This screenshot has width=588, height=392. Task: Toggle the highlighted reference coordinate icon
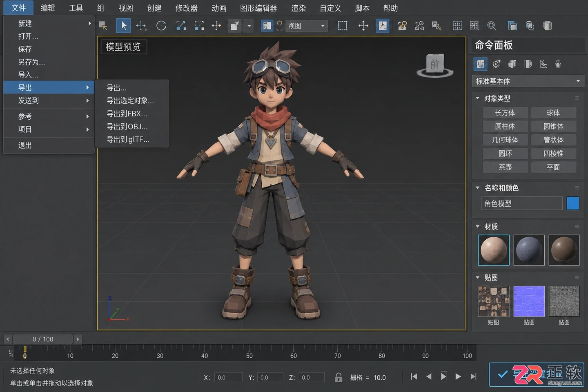[267, 26]
